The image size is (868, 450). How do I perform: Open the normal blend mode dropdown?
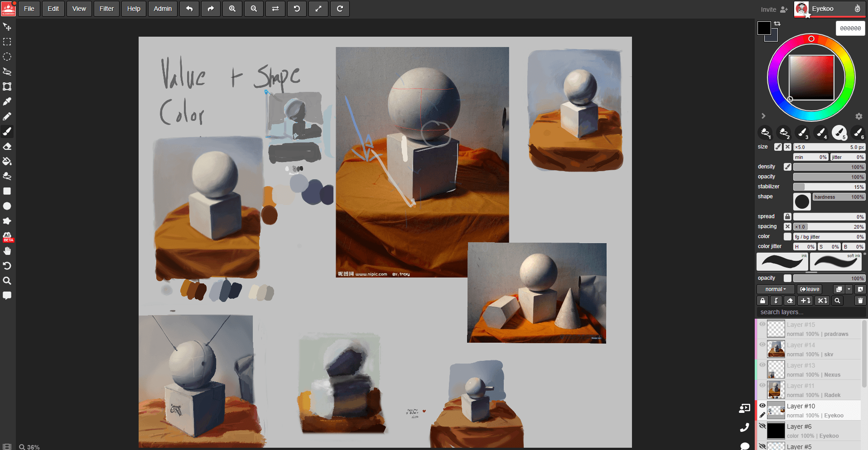tap(775, 289)
